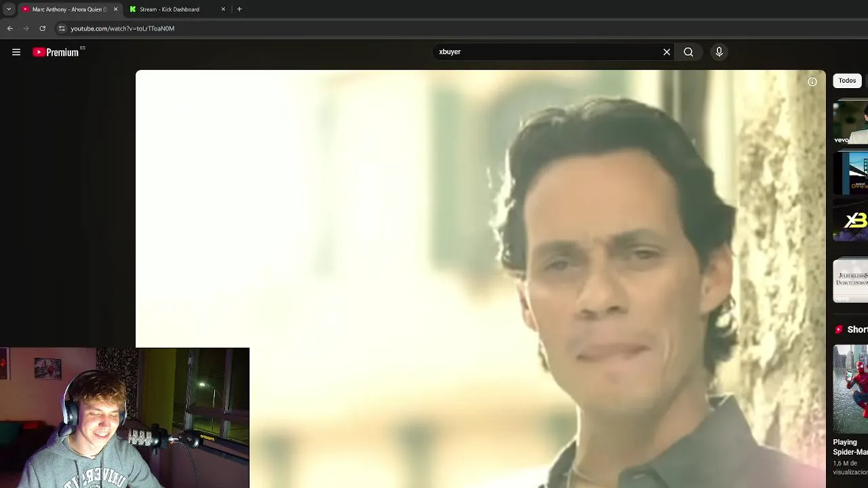Screen dimensions: 868x488
Task: Close the Marc Anthony YouTube tab
Action: [x=115, y=9]
